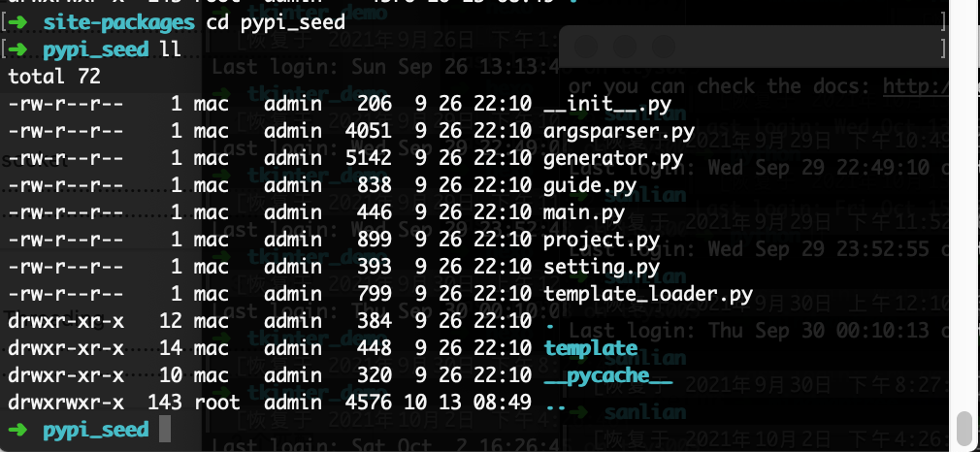The image size is (980, 452).
Task: Click the leftmost gray window button behind the terminal
Action: click(586, 47)
